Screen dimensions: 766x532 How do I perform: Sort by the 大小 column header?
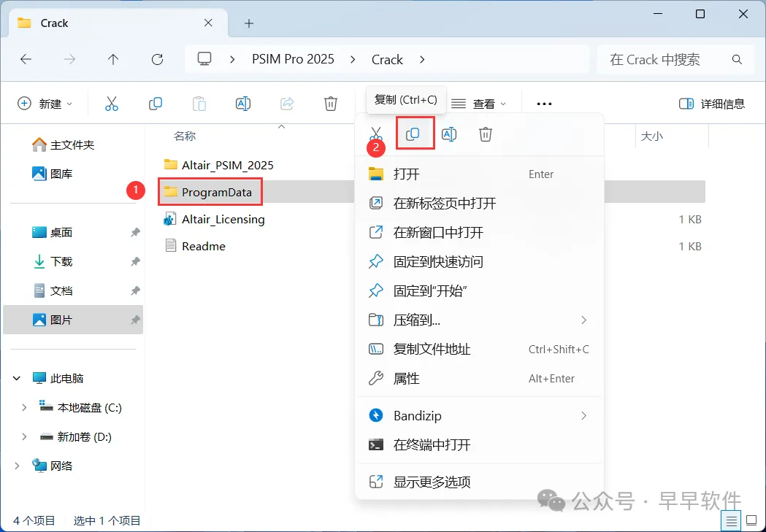pyautogui.click(x=651, y=136)
